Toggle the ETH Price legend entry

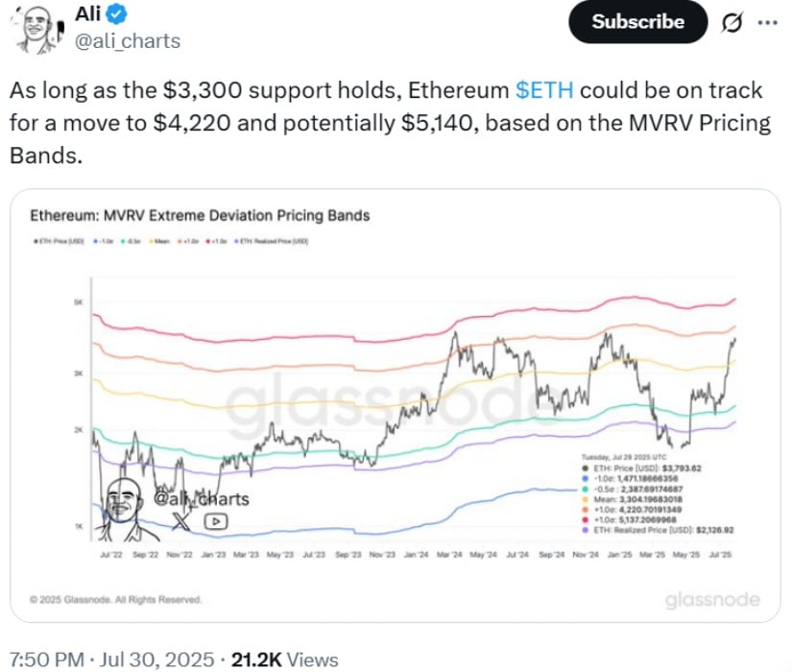click(59, 242)
